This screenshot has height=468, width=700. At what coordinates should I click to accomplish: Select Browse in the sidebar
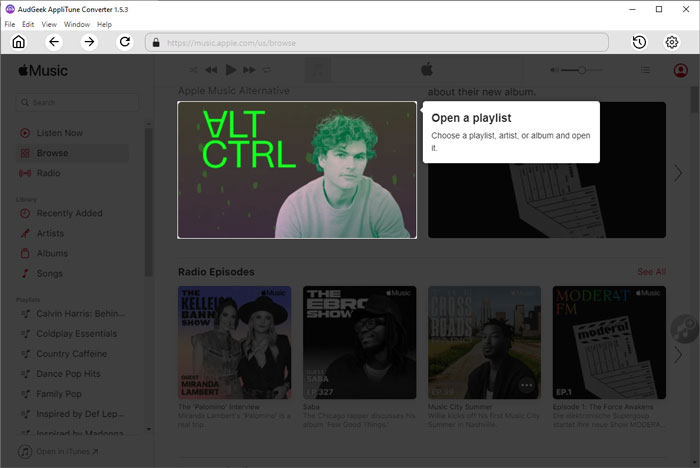(x=73, y=153)
